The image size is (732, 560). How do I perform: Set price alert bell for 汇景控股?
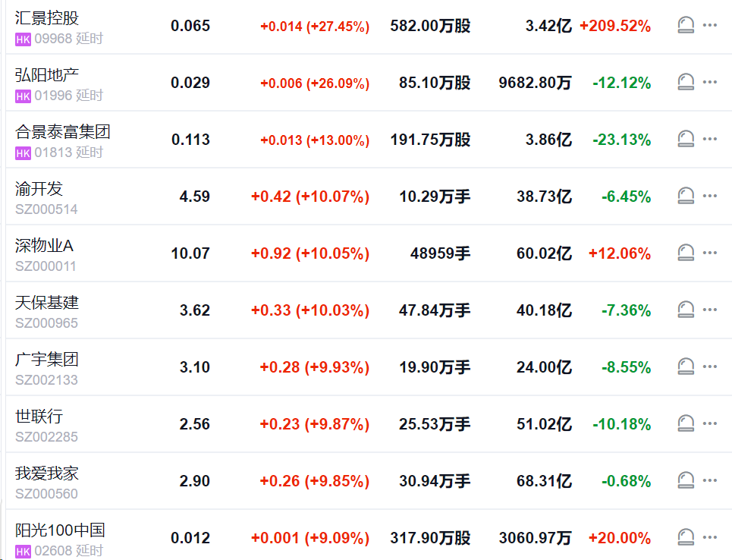pyautogui.click(x=685, y=25)
